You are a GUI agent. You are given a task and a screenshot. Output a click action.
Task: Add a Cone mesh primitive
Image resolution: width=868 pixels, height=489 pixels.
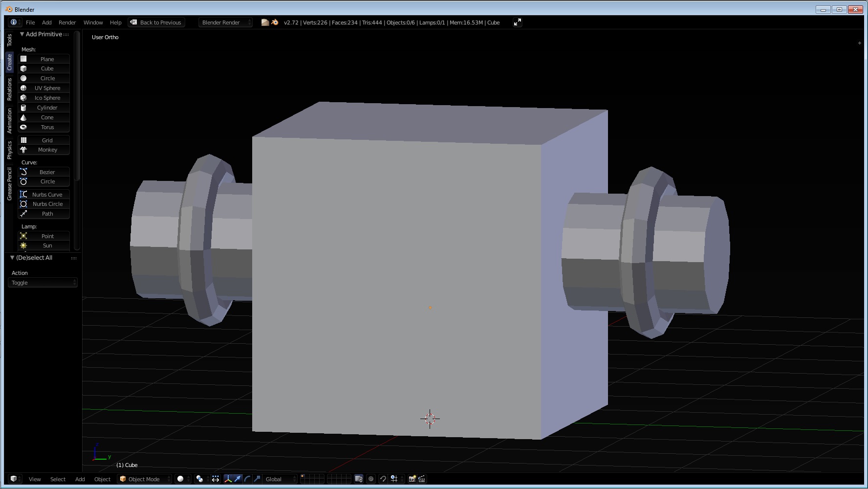[44, 117]
